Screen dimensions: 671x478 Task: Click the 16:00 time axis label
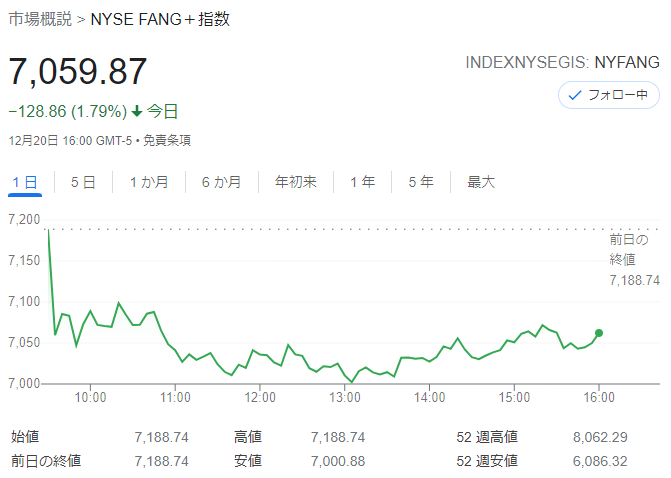click(599, 398)
